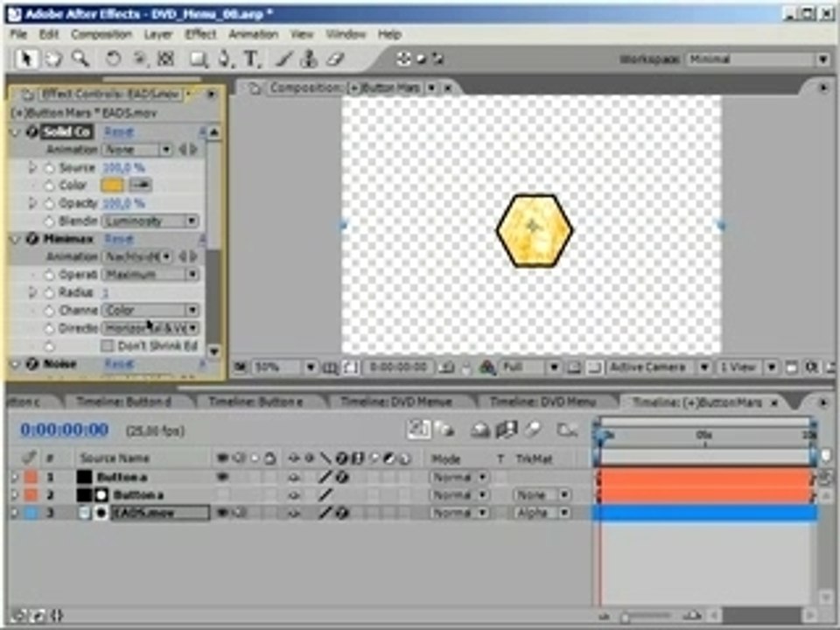Enable Don't Shrink Edges checkbox
This screenshot has width=840, height=630.
[x=107, y=346]
